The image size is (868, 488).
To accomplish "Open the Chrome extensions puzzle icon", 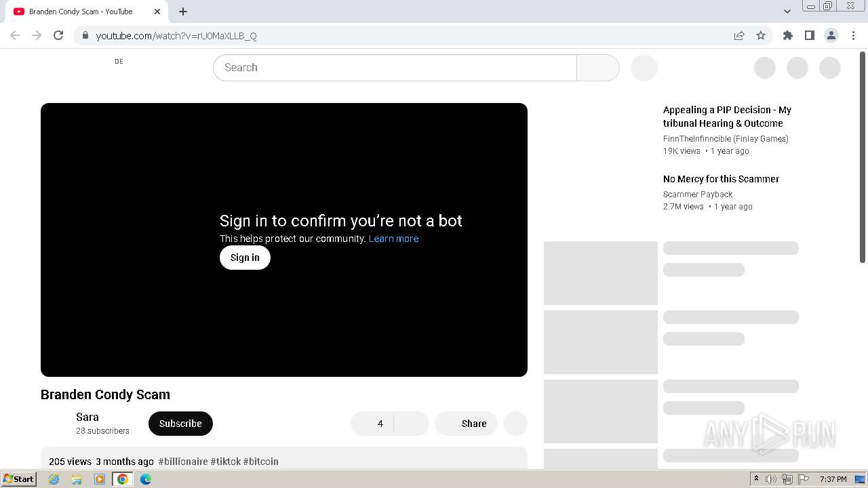I will click(787, 35).
